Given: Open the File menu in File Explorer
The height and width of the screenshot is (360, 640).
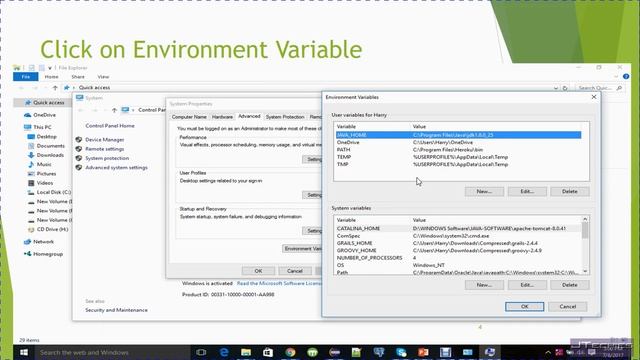Looking at the screenshot, I should [x=25, y=77].
